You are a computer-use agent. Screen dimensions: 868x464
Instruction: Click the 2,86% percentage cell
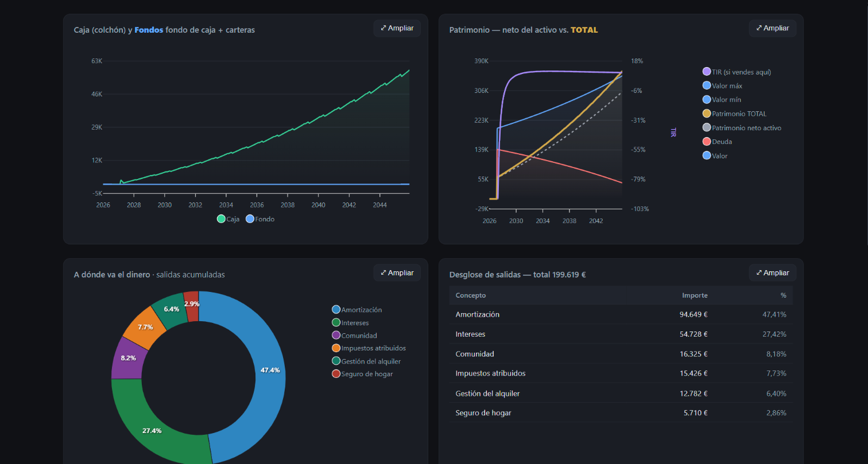click(x=776, y=412)
